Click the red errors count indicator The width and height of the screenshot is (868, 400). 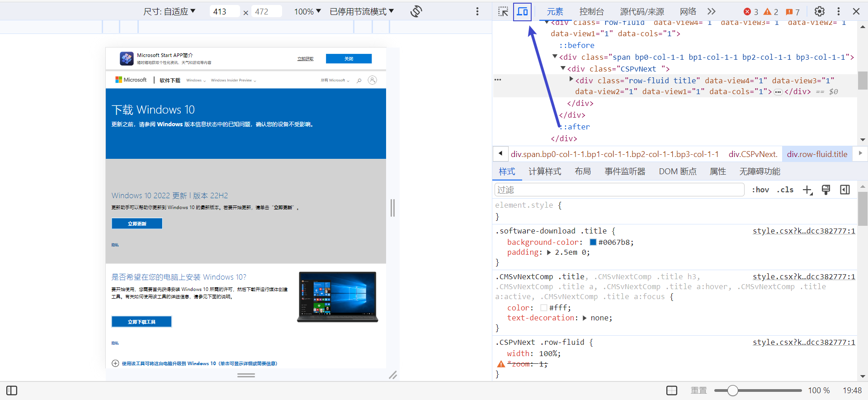pos(751,12)
